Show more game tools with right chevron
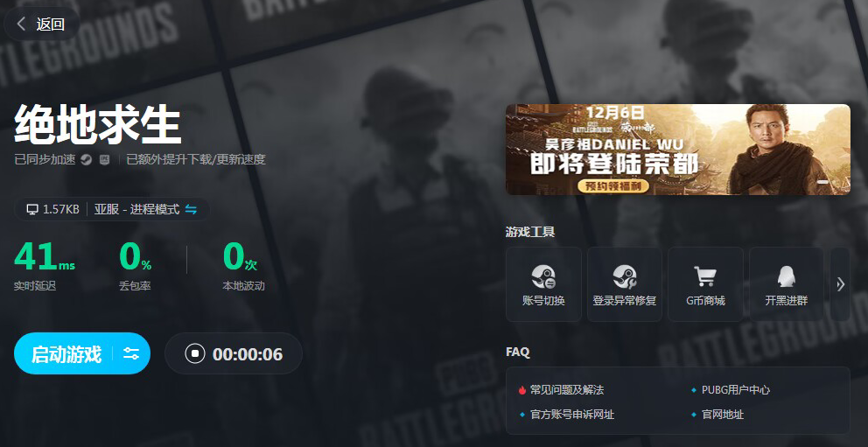 [840, 284]
